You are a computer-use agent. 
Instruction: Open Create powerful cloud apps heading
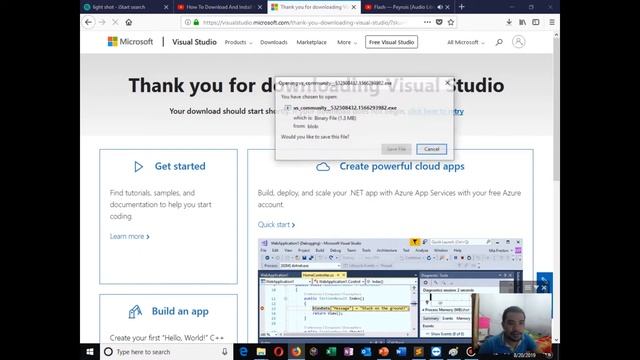pyautogui.click(x=402, y=166)
